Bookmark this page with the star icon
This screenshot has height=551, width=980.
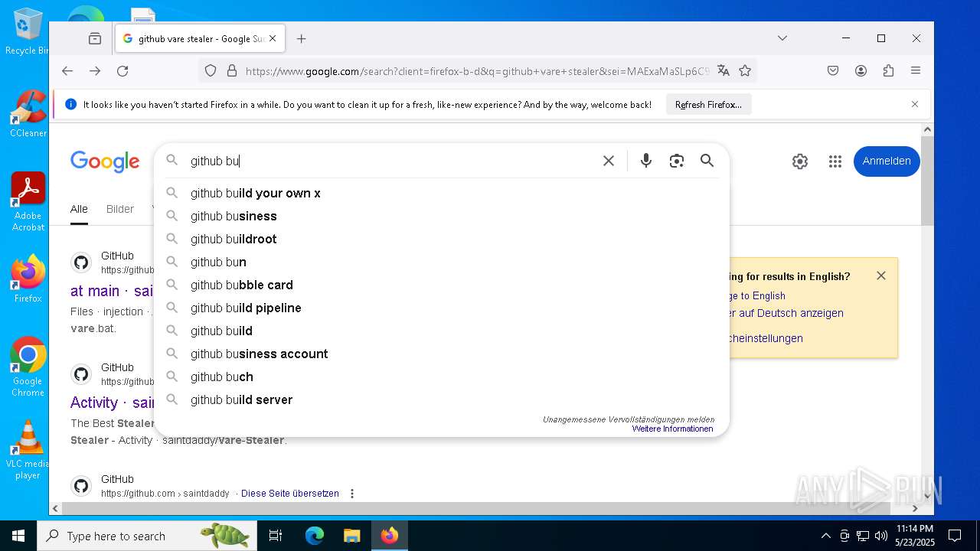pyautogui.click(x=745, y=71)
